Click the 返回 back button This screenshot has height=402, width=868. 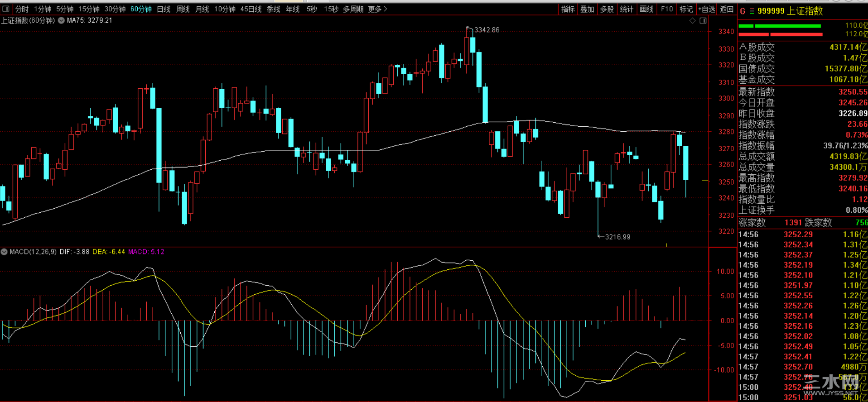point(727,9)
